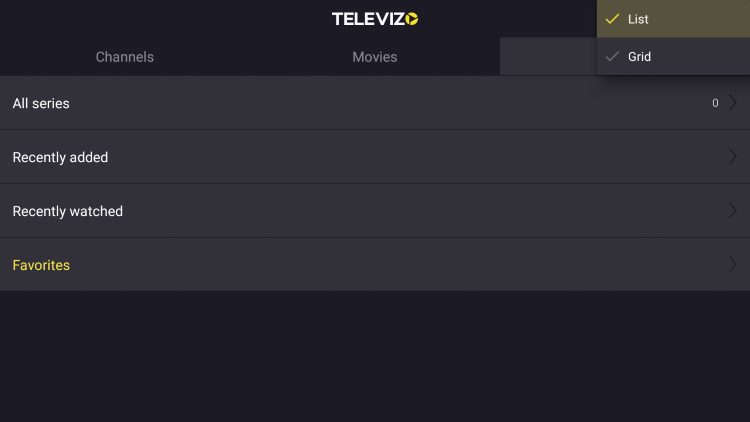Open All series using its arrow icon

tap(732, 102)
